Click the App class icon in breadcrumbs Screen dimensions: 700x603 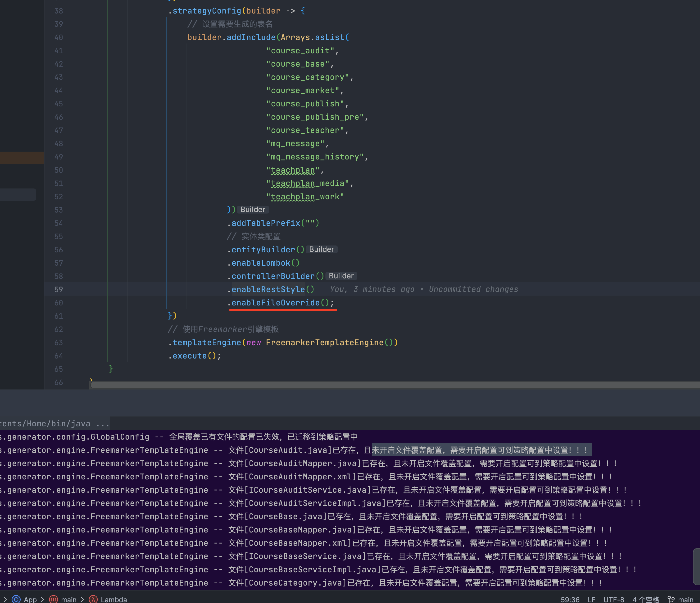16,599
